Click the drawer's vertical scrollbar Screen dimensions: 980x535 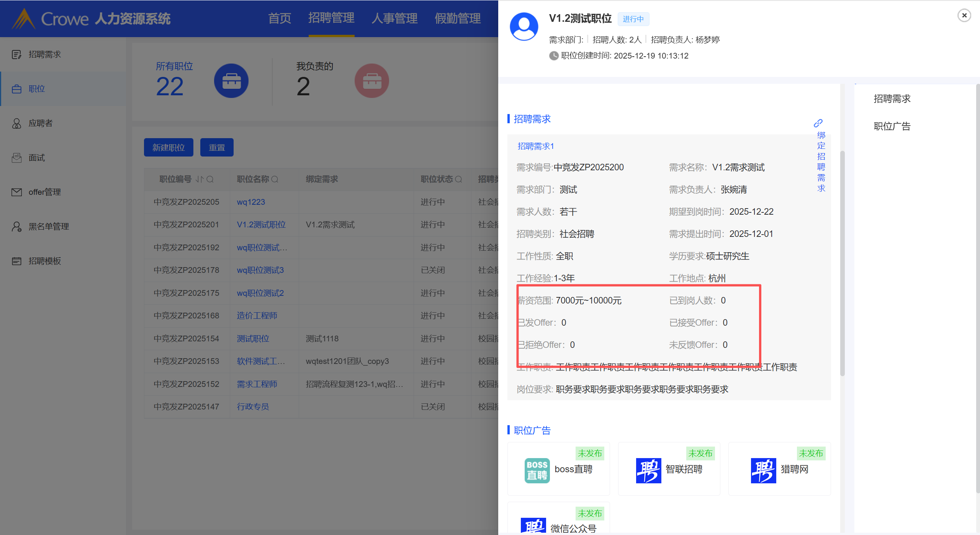coord(842,264)
